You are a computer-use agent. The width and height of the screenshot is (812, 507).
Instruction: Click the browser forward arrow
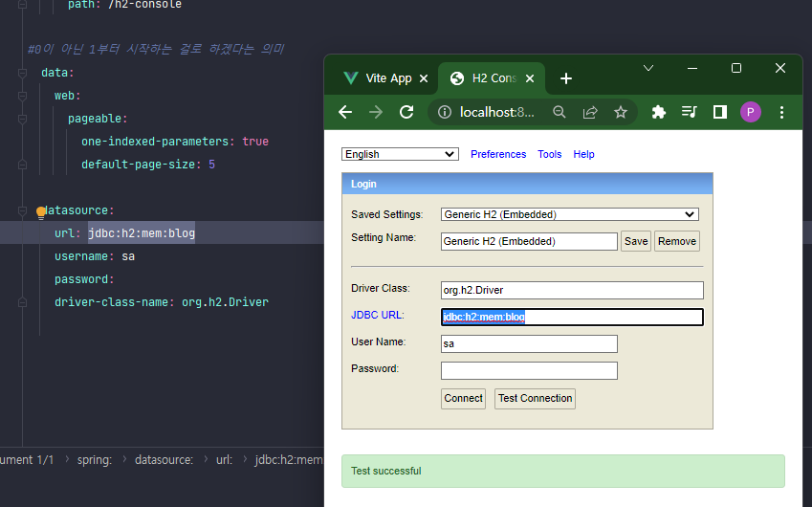(376, 112)
